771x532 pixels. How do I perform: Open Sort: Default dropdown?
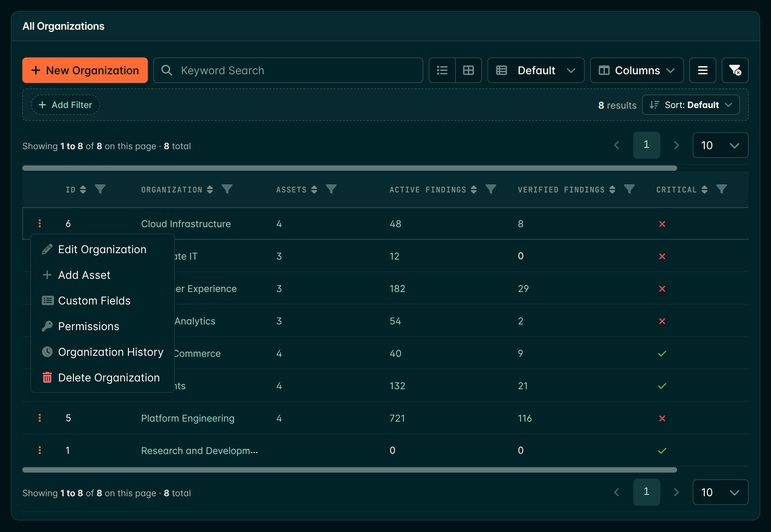(691, 105)
